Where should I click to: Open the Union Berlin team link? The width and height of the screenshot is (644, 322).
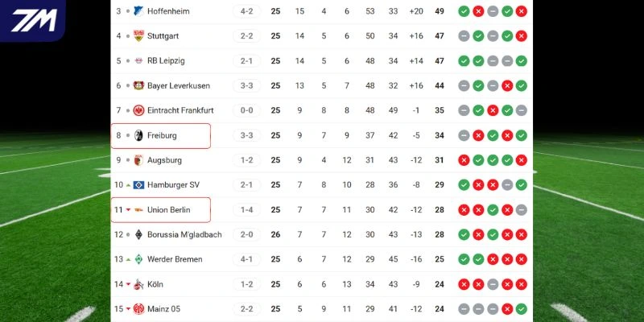[168, 210]
